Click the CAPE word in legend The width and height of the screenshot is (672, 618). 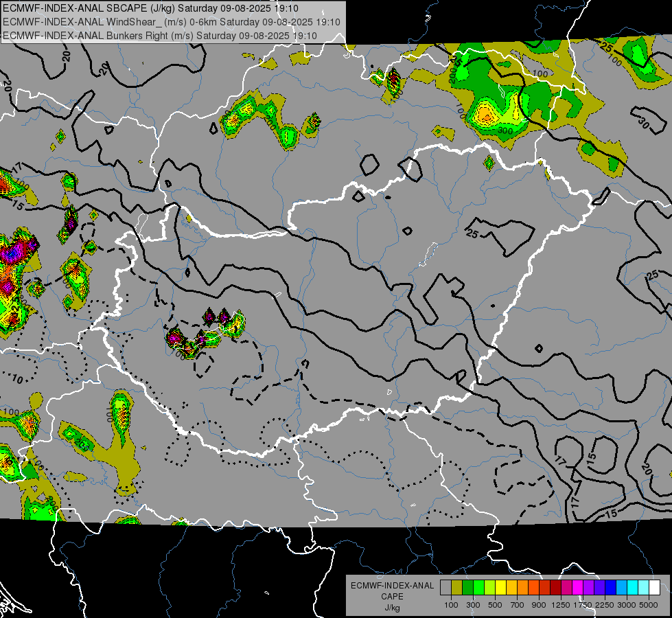(392, 597)
